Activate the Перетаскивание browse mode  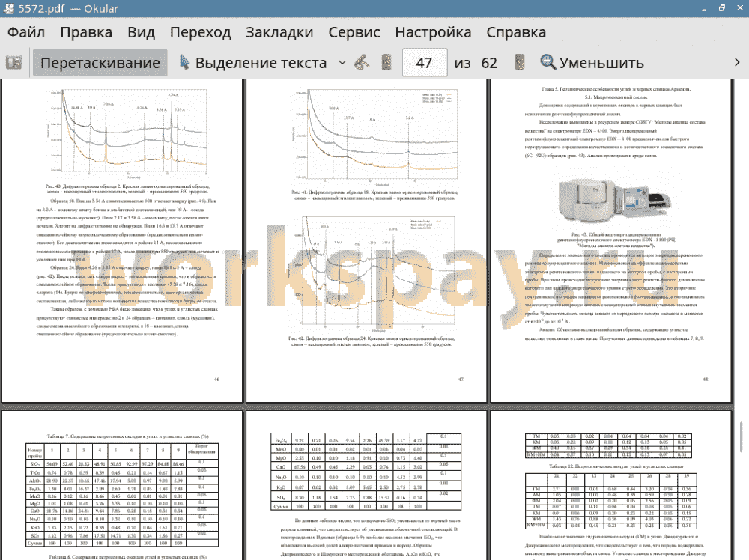100,63
